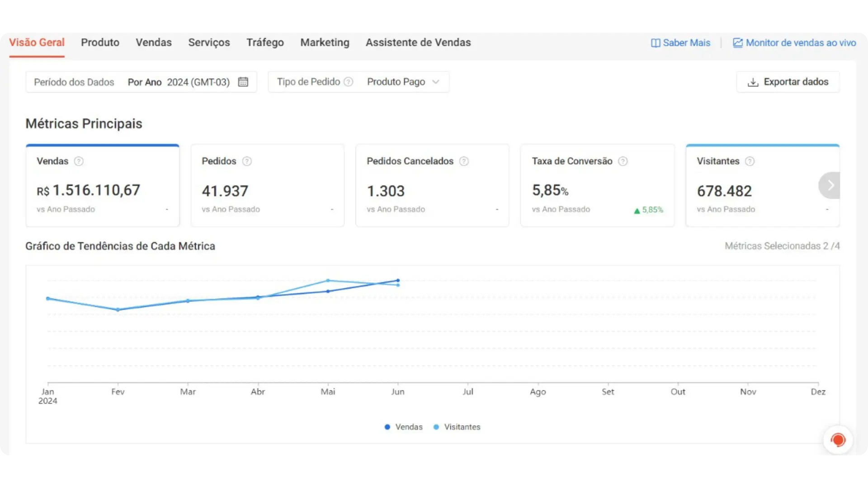Screen dimensions: 868x488
Task: Open the Assistente de Vendas tab
Action: click(x=418, y=42)
